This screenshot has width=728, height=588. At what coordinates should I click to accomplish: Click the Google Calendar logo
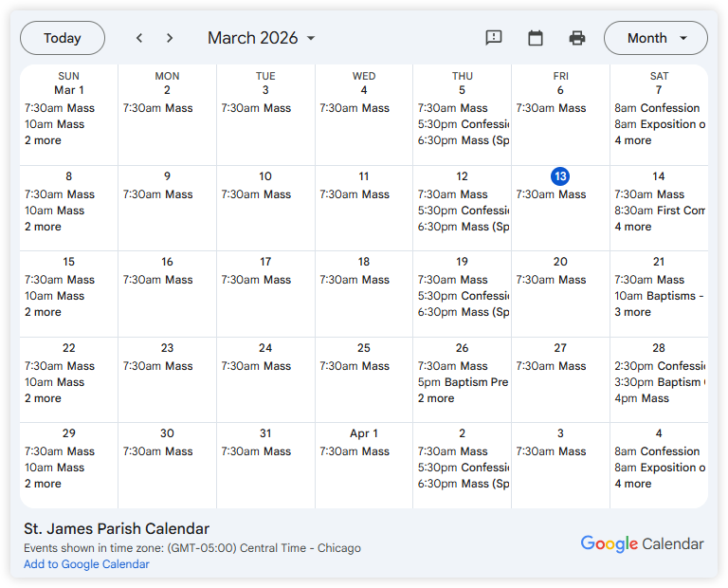pos(642,543)
